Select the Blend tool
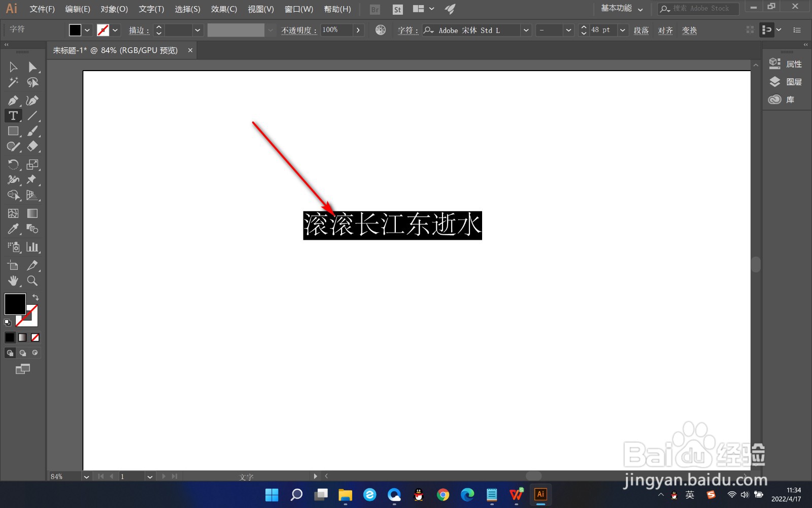The width and height of the screenshot is (812, 508). click(32, 229)
